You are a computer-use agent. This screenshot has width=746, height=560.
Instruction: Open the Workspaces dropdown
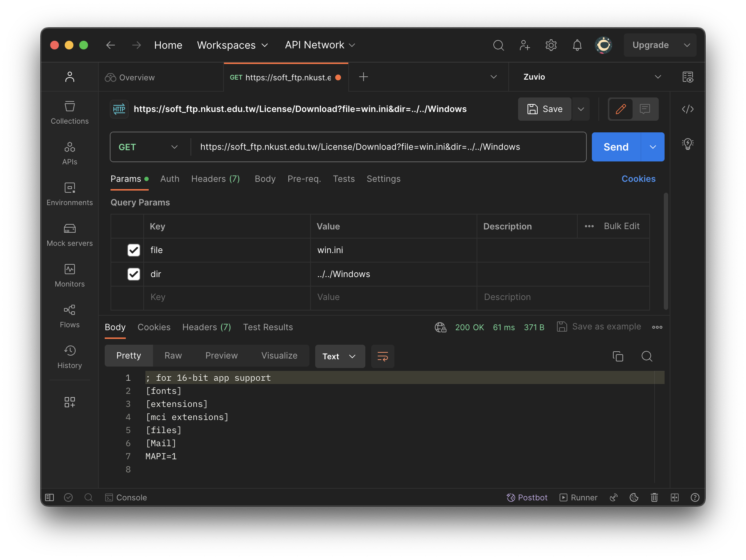point(233,45)
